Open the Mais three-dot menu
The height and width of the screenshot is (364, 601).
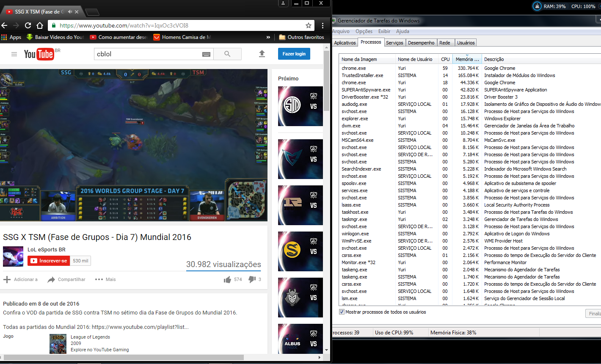[105, 279]
